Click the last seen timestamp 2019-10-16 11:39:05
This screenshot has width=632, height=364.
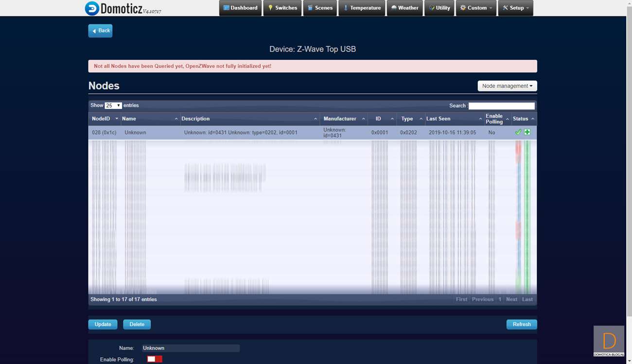pyautogui.click(x=452, y=133)
